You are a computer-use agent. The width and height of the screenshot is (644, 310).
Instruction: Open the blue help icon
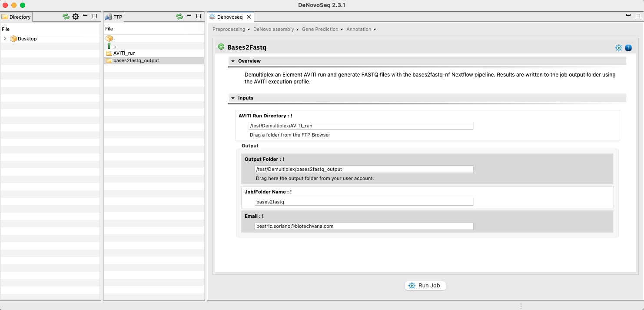(628, 48)
